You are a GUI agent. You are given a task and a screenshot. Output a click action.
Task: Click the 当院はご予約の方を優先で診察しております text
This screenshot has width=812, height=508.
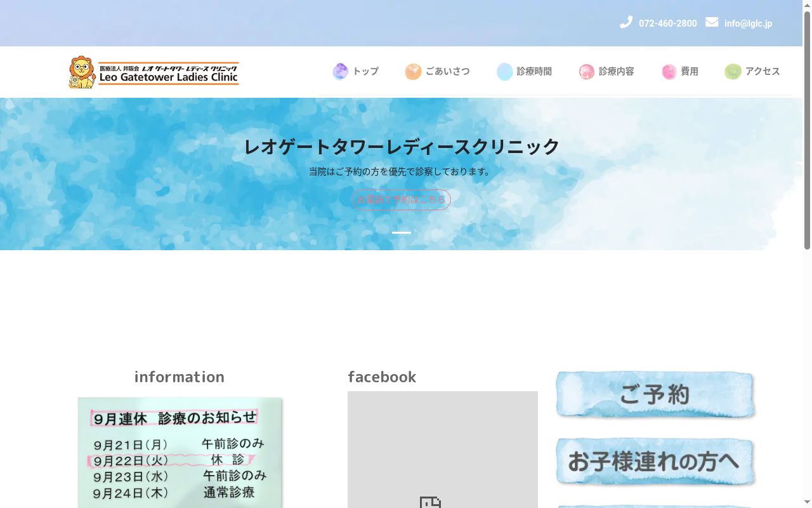click(x=402, y=171)
